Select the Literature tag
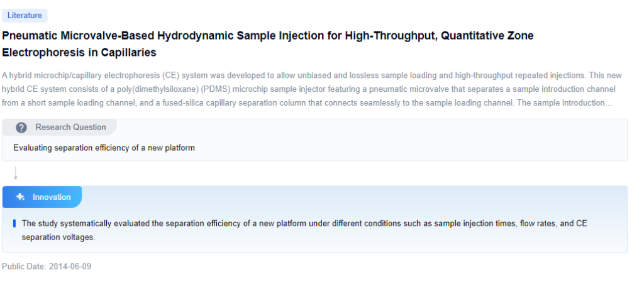The height and width of the screenshot is (298, 644). pyautogui.click(x=25, y=16)
